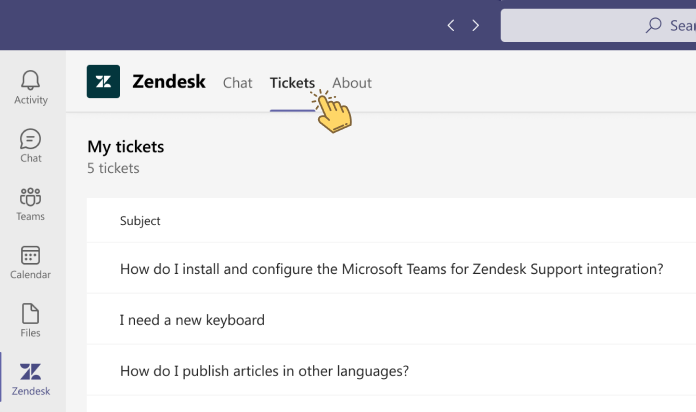696x412 pixels.
Task: Click the search magnifier icon
Action: click(653, 25)
